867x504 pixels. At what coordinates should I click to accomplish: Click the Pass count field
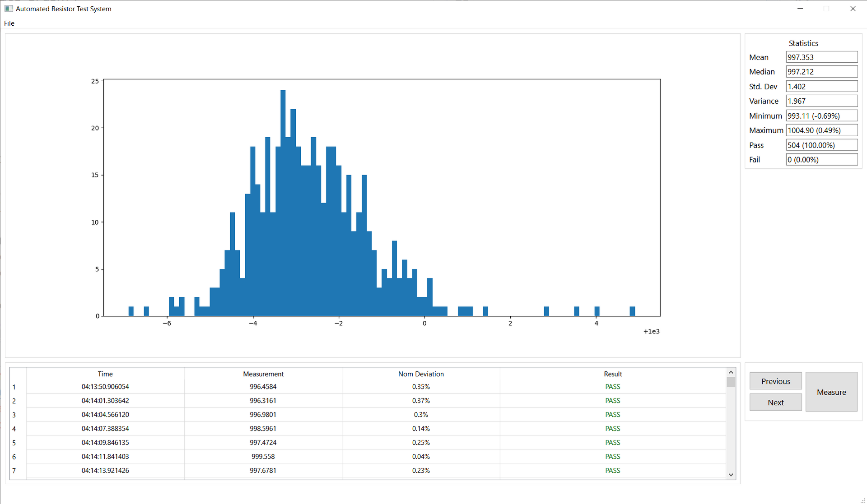[821, 145]
